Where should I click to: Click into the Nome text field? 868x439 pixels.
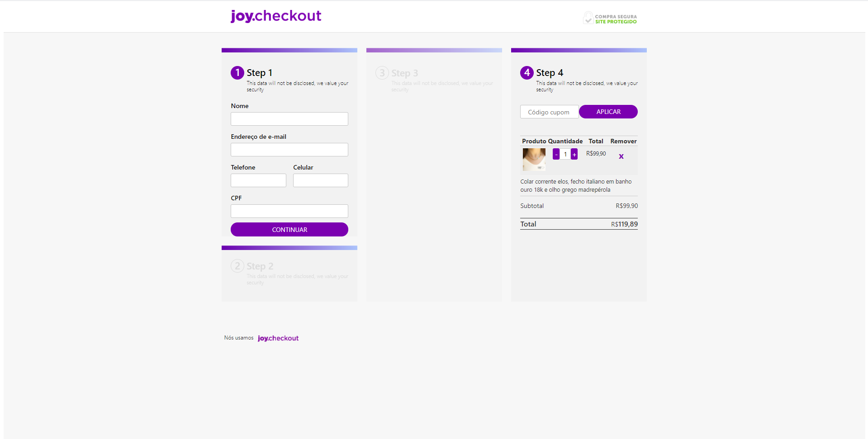point(289,119)
